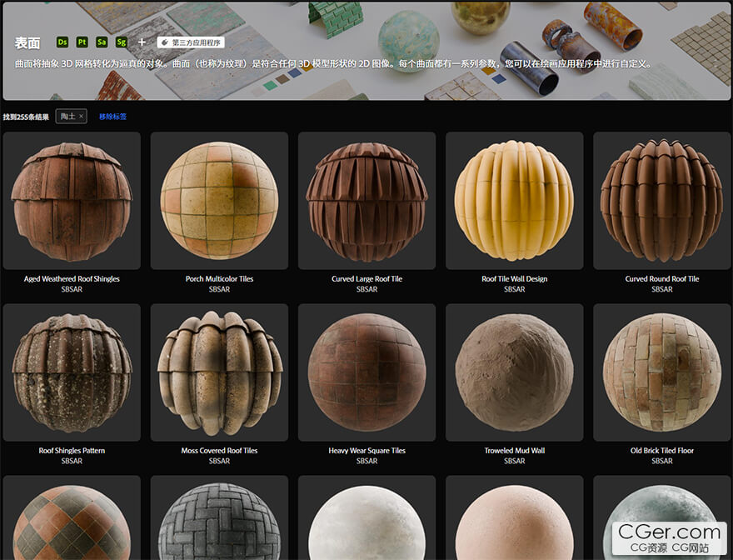
Task: Select the Moss Covered Roof Tiles thumbnail
Action: click(x=219, y=372)
